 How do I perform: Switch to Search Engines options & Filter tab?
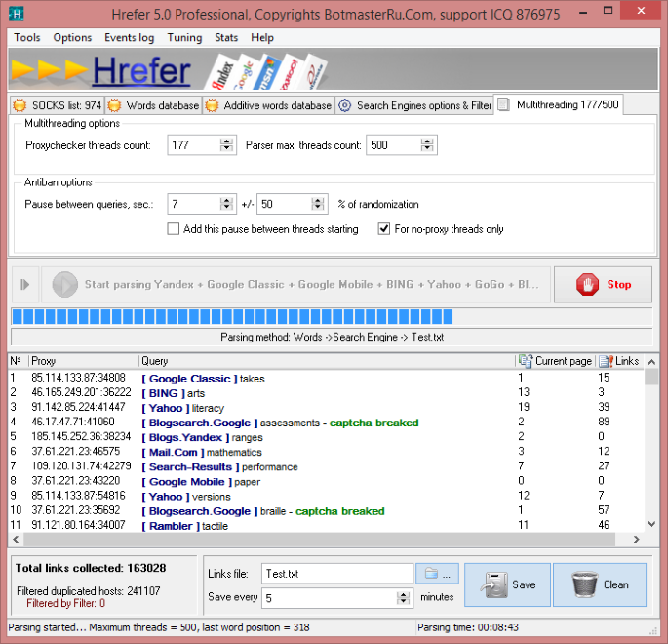click(x=414, y=105)
